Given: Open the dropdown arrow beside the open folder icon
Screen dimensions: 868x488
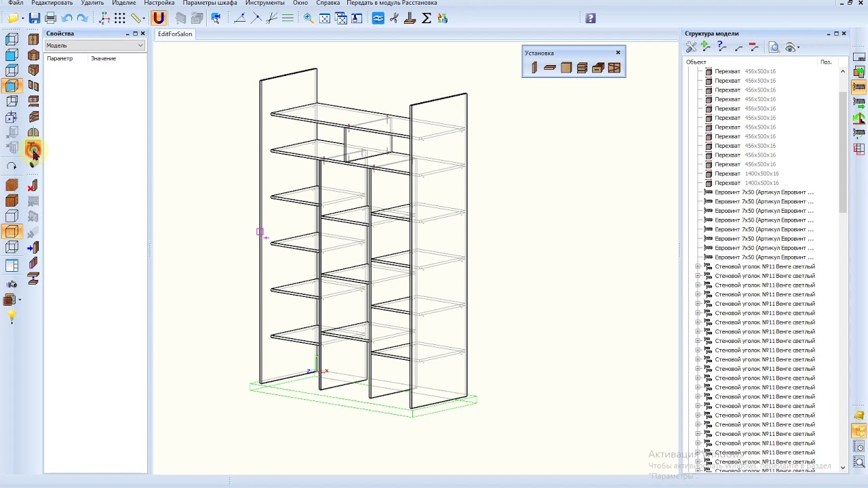Looking at the screenshot, I should pyautogui.click(x=22, y=19).
